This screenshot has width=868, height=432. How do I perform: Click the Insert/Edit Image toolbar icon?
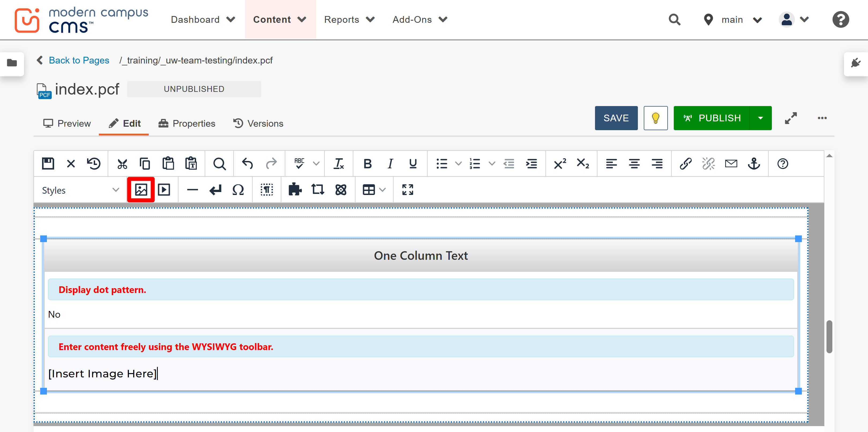pos(141,190)
